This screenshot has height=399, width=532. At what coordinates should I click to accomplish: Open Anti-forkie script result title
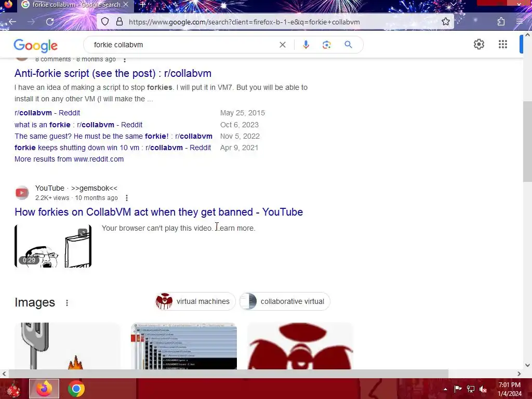coord(113,73)
